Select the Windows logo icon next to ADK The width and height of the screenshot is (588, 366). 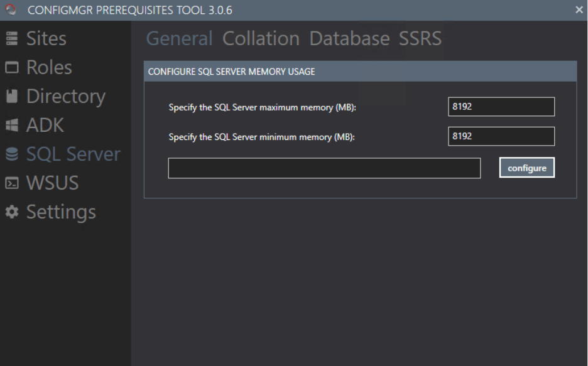(11, 124)
